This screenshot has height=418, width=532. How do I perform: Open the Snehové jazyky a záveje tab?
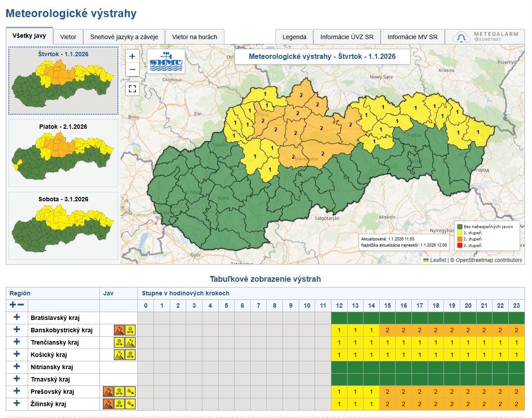(x=124, y=37)
